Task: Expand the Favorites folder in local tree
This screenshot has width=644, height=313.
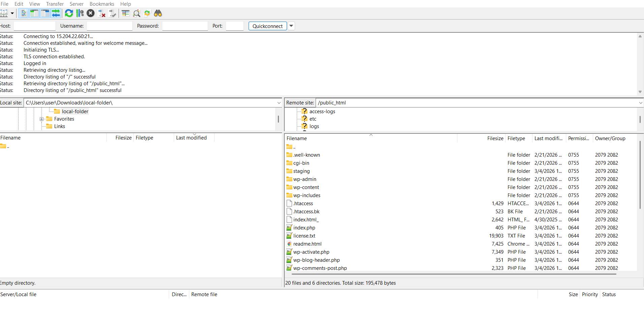Action: click(41, 119)
